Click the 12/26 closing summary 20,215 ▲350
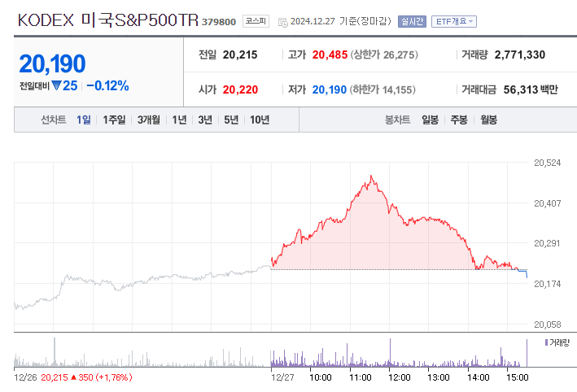Image resolution: width=577 pixels, height=392 pixels. (86, 377)
